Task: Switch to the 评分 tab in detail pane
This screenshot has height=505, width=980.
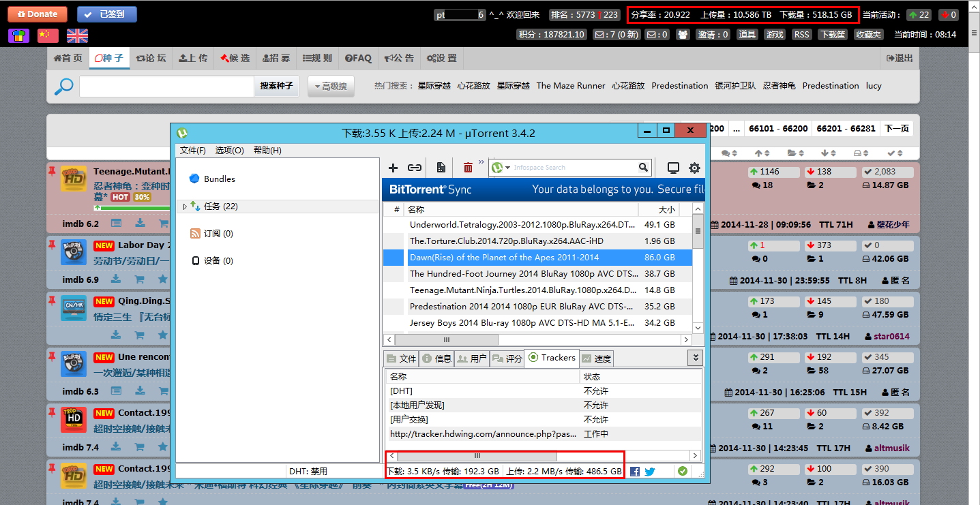Action: 507,358
